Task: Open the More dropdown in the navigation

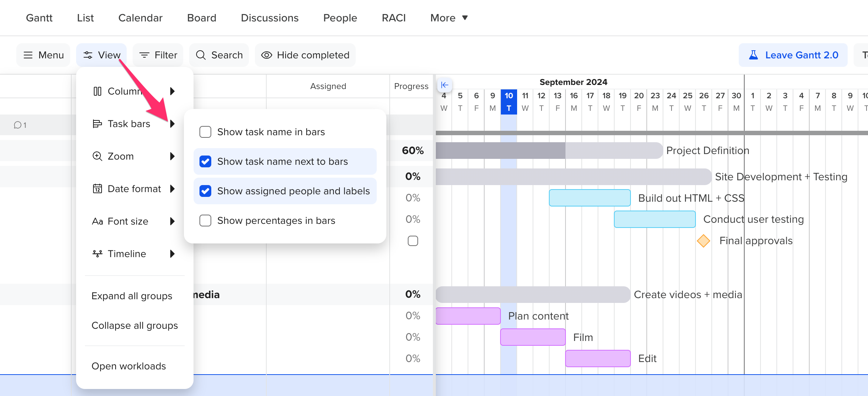Action: (x=448, y=18)
